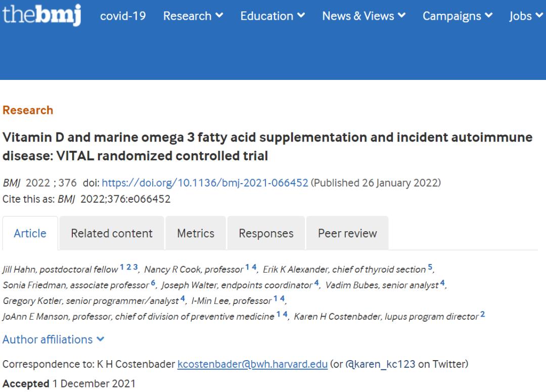Open the Metrics tab
This screenshot has height=392, width=546.
tap(196, 233)
